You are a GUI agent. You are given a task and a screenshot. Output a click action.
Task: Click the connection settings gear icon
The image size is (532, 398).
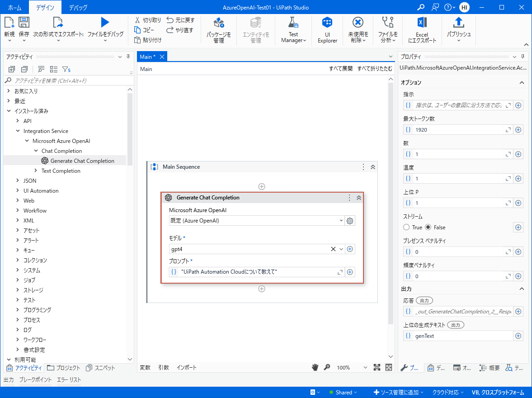[x=350, y=221]
